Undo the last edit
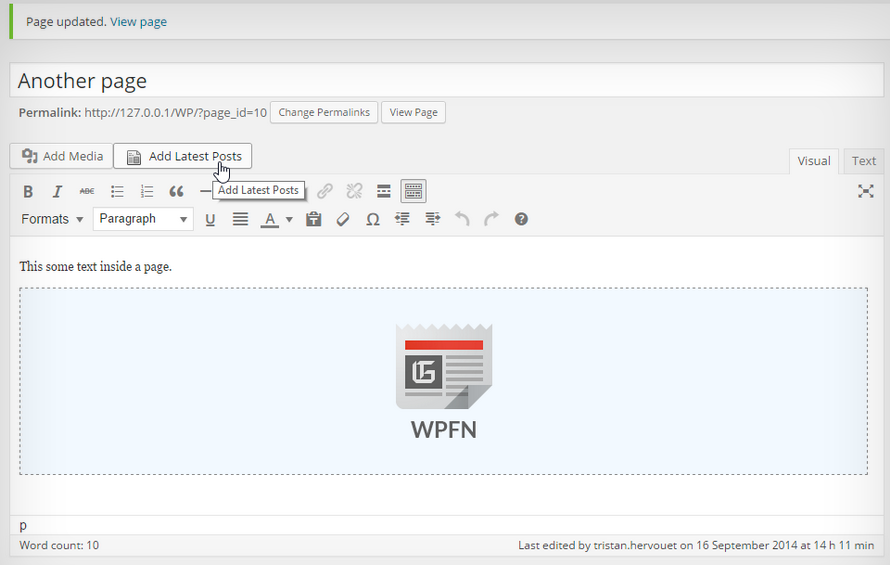The width and height of the screenshot is (890, 565). pos(462,219)
